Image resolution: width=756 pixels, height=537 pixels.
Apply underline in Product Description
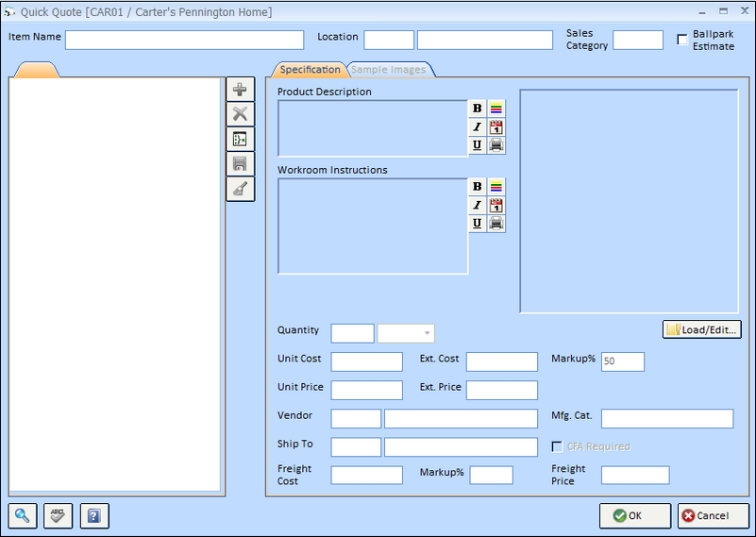tap(478, 145)
